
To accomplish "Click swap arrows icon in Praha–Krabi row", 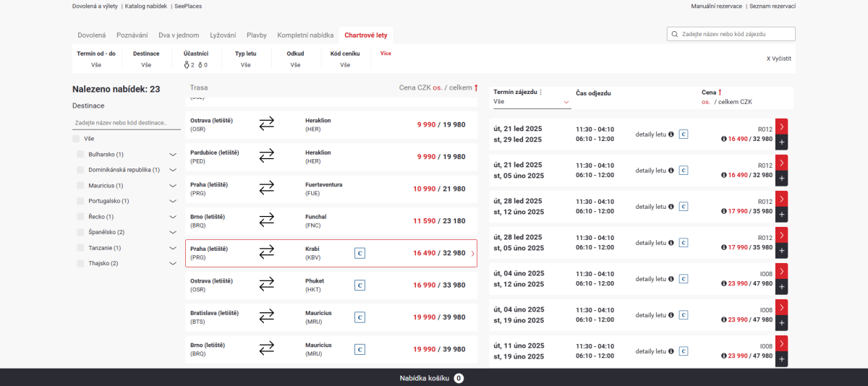I will click(267, 252).
